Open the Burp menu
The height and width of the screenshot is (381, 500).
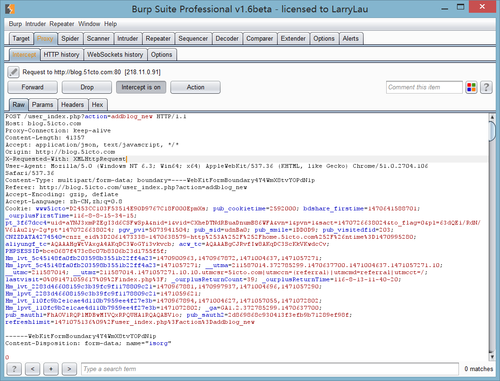(15, 24)
